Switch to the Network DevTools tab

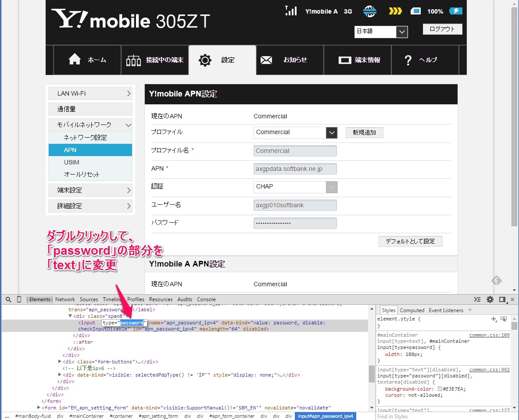(x=65, y=299)
